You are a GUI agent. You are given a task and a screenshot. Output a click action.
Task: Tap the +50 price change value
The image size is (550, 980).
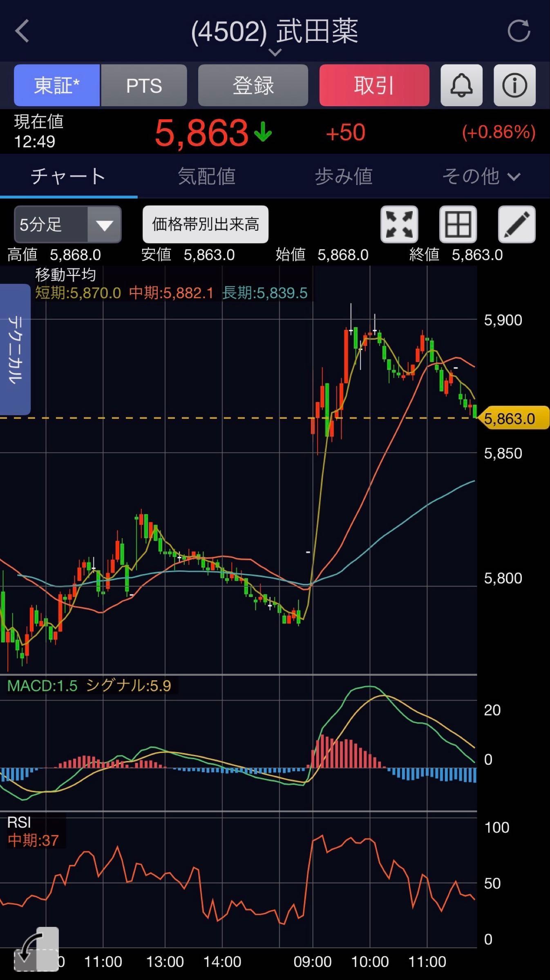pos(345,132)
